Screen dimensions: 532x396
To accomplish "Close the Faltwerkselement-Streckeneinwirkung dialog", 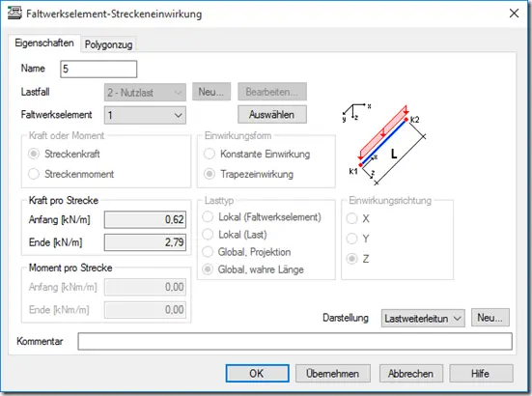I will pos(514,14).
